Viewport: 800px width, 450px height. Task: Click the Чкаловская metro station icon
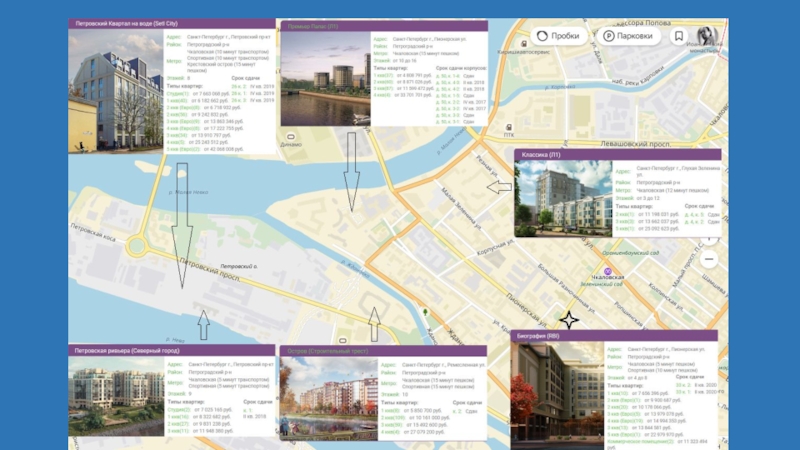pos(608,271)
